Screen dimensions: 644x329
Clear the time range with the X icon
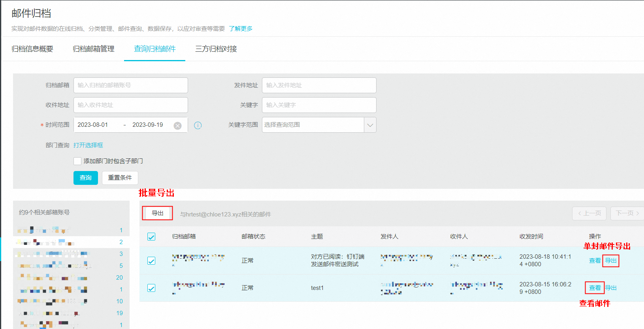coord(178,126)
